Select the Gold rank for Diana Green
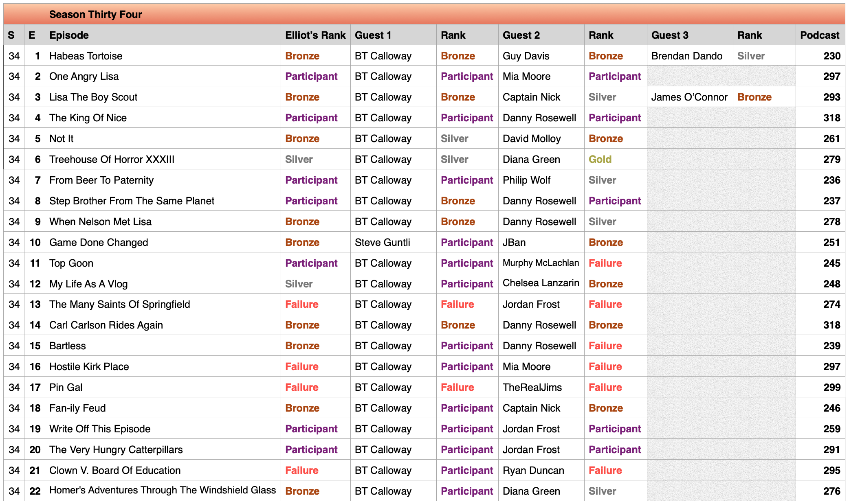 (x=600, y=159)
